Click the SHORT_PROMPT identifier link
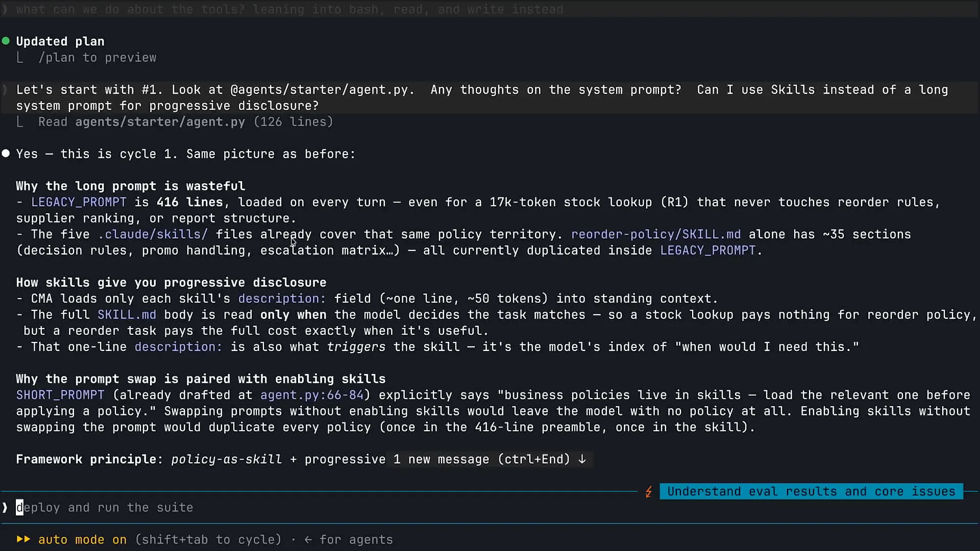This screenshot has width=980, height=551. [x=60, y=395]
